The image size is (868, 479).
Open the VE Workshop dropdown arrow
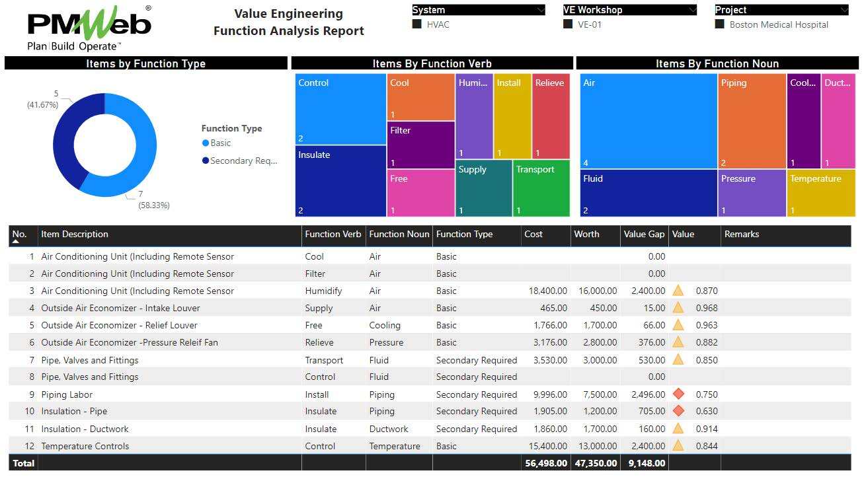(x=692, y=10)
